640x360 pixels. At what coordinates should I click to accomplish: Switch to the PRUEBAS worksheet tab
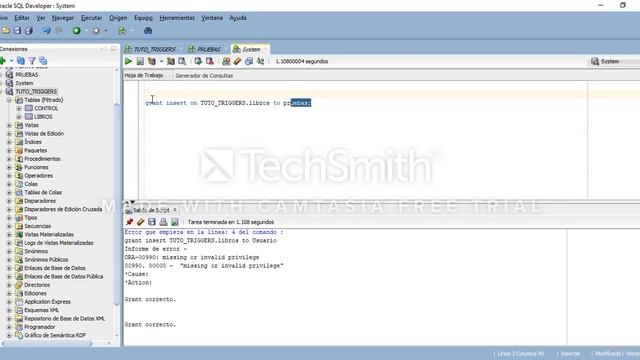pyautogui.click(x=208, y=49)
